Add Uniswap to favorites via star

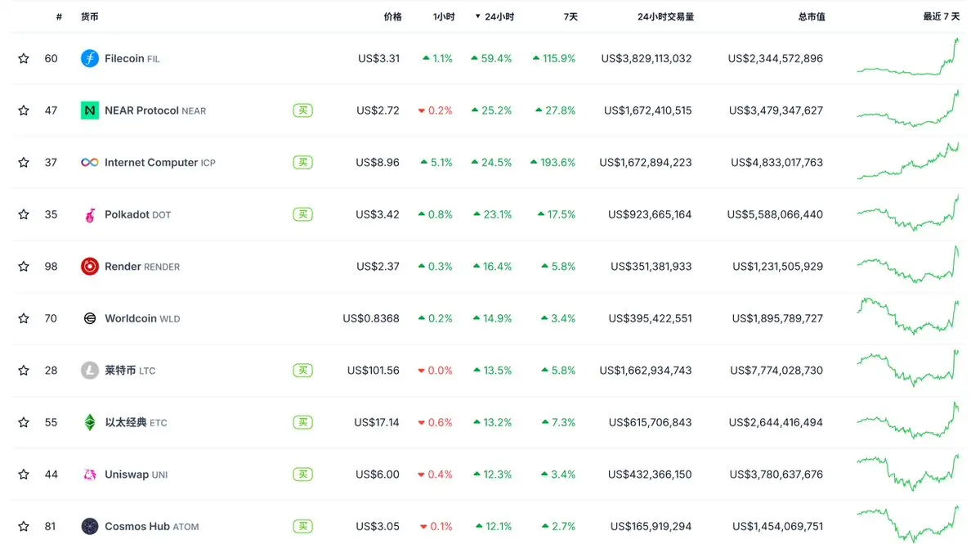tap(24, 474)
